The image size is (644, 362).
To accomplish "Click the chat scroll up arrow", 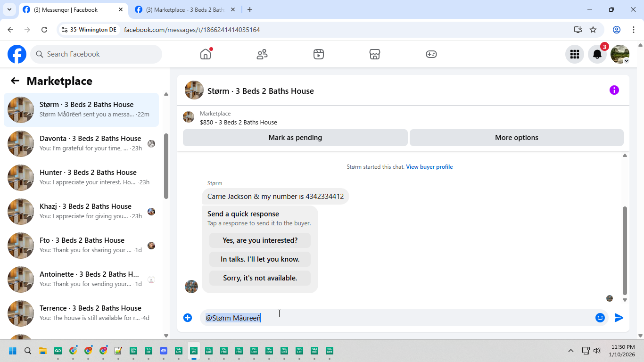I will click(625, 155).
